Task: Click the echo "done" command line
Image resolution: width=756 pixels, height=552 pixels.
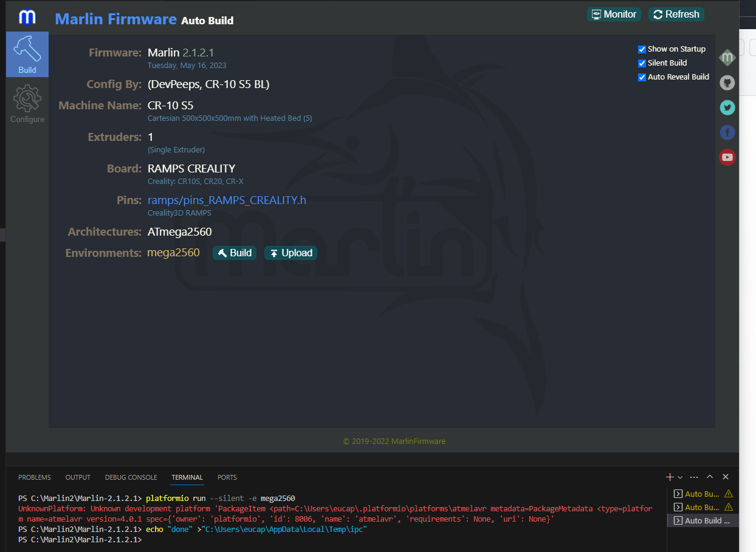Action: 193,530
